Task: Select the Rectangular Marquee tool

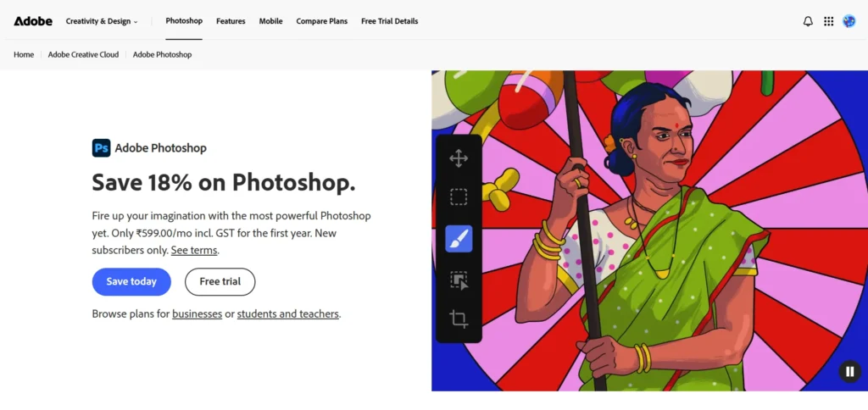Action: [x=459, y=197]
